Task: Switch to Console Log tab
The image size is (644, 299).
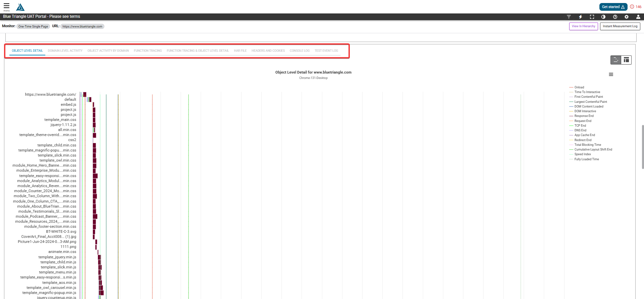Action: coord(300,51)
